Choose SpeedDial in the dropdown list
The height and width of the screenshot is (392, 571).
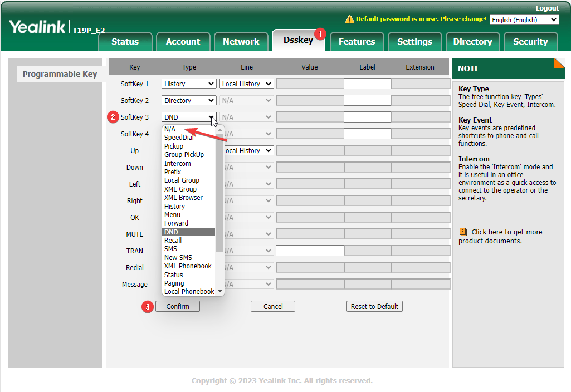pyautogui.click(x=179, y=138)
